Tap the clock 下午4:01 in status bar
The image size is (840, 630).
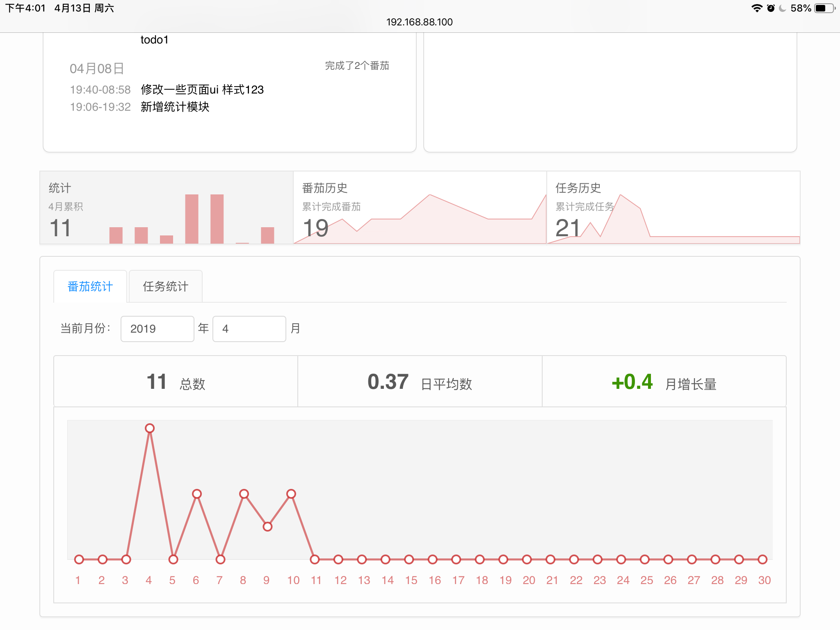pyautogui.click(x=25, y=8)
